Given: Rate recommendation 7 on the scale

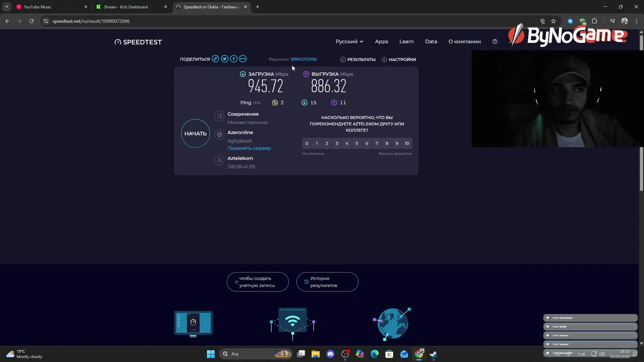Looking at the screenshot, I should (377, 143).
